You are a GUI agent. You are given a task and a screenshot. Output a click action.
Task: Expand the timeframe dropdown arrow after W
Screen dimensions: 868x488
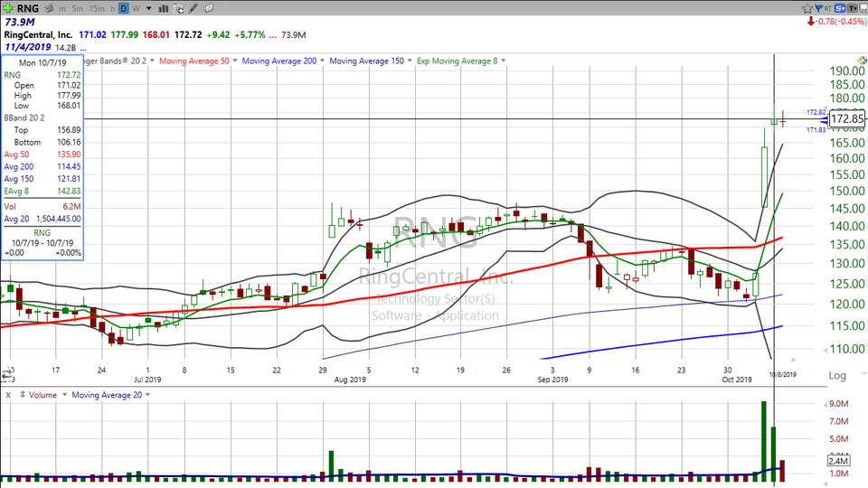coord(147,8)
